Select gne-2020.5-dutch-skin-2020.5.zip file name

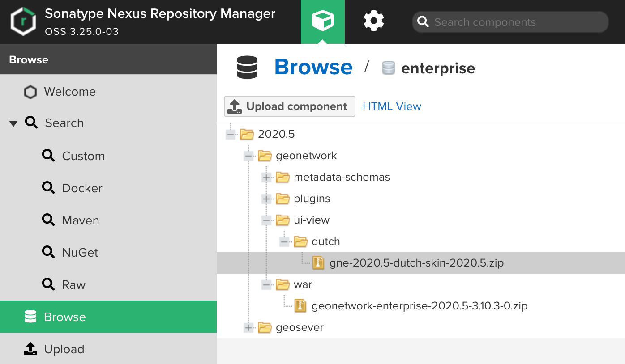[416, 263]
